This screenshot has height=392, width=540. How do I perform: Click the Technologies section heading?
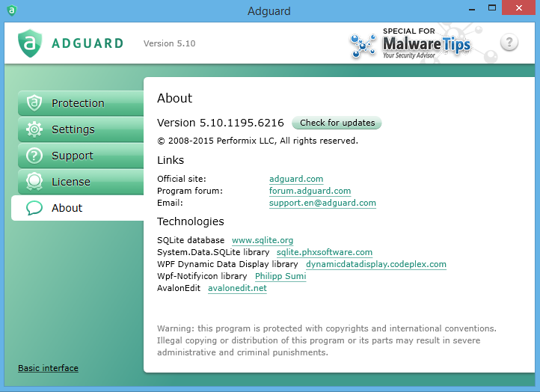[191, 221]
